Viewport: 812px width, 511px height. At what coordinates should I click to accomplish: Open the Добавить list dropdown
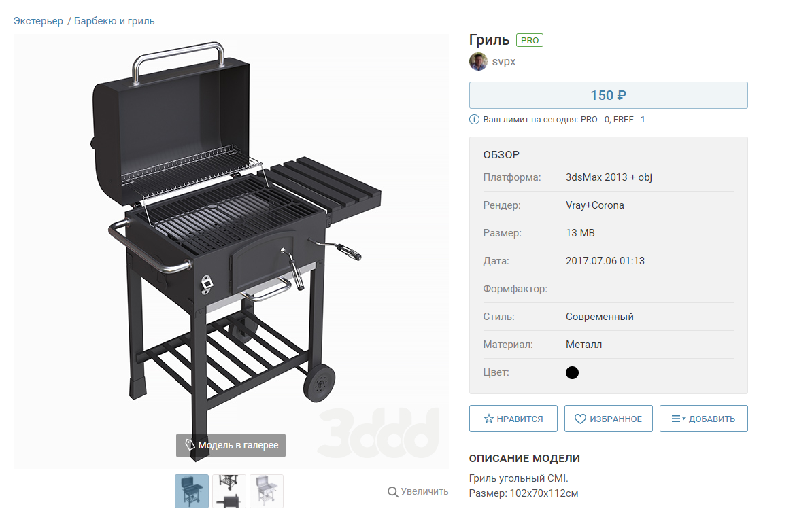[x=703, y=419]
